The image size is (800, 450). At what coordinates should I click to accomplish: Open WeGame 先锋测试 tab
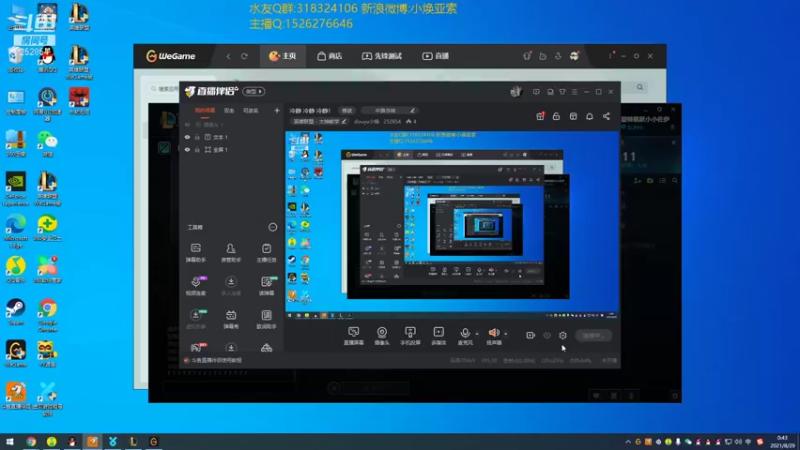[382, 56]
